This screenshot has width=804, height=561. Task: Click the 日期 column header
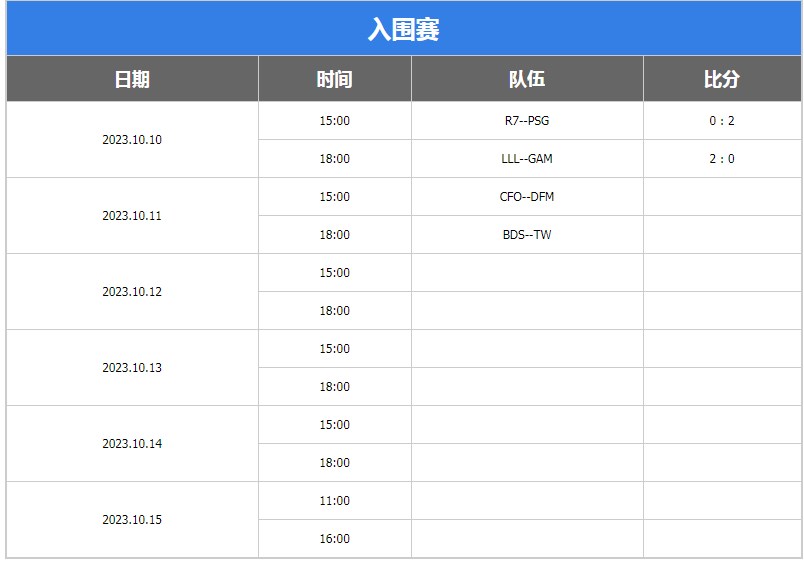pos(132,79)
